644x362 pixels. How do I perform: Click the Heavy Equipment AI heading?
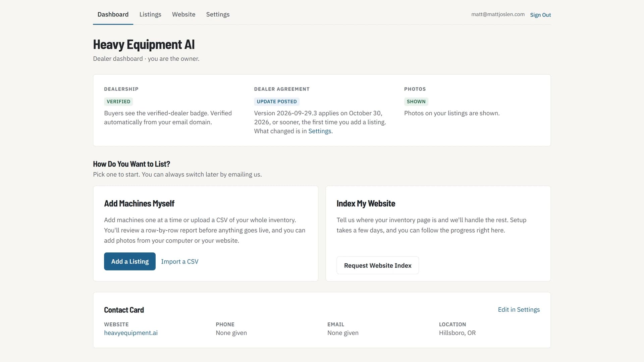[144, 44]
